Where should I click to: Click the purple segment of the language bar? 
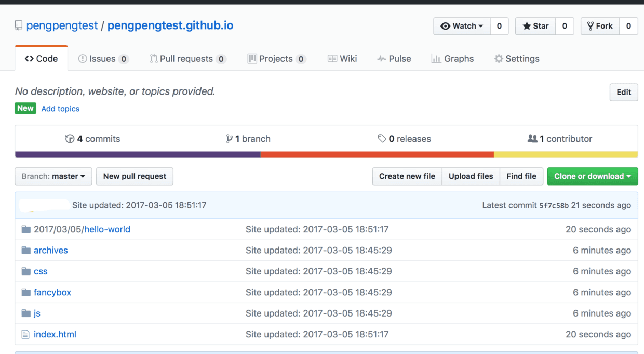click(138, 154)
